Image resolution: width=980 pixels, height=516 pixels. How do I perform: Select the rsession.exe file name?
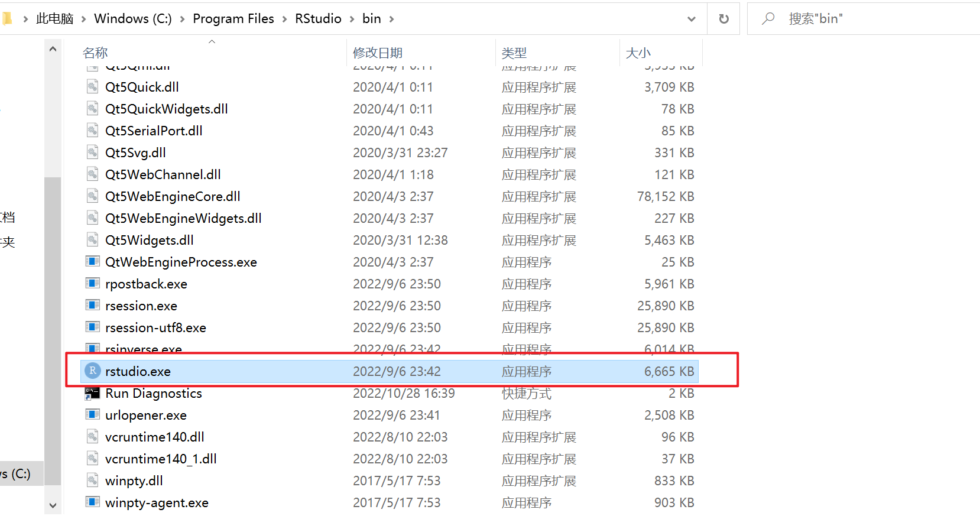click(x=141, y=306)
